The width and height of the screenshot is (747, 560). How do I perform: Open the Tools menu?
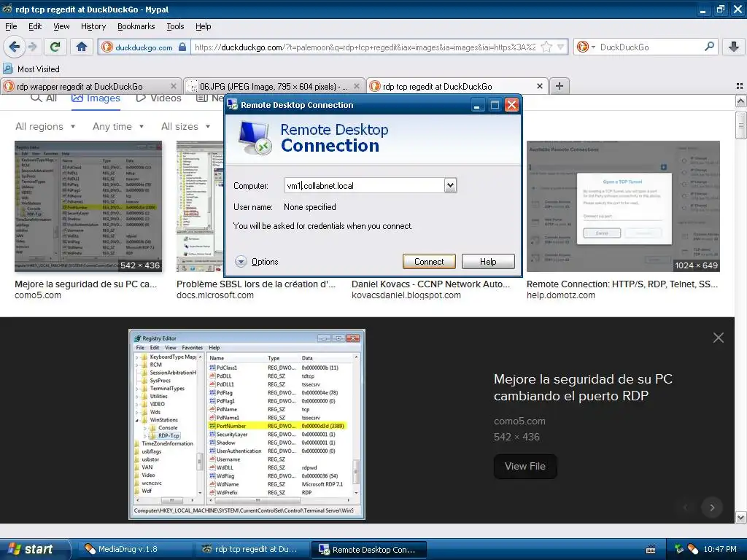175,27
